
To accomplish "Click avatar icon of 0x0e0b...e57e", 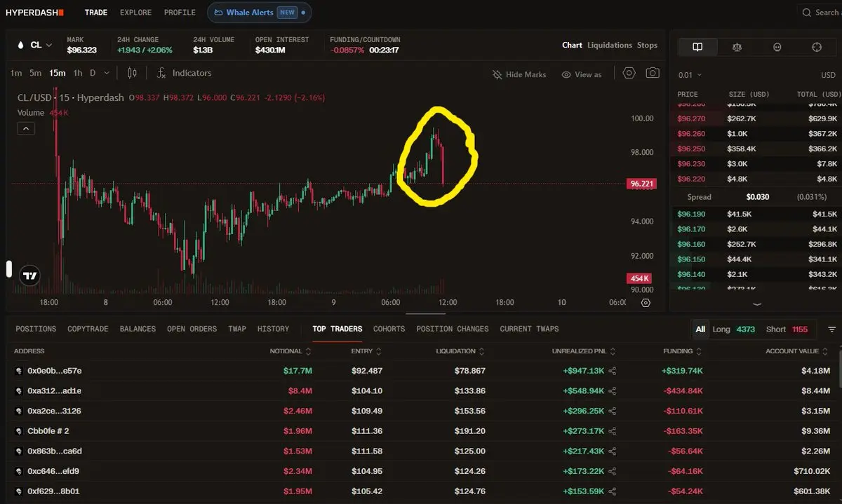I will pos(19,371).
